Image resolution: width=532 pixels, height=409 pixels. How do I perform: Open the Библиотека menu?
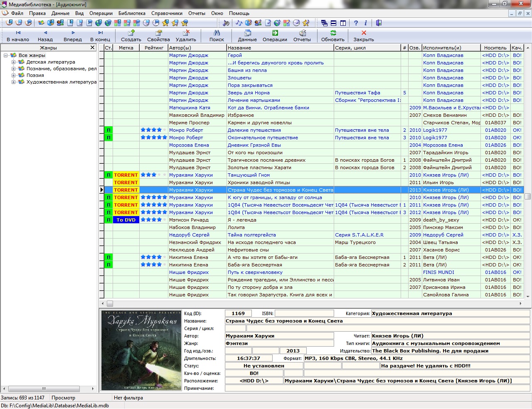coord(132,13)
